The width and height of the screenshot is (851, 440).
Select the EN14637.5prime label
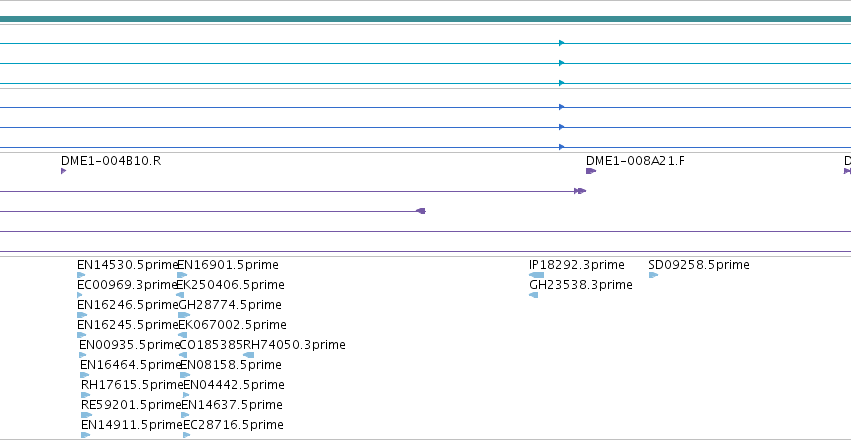click(x=232, y=405)
